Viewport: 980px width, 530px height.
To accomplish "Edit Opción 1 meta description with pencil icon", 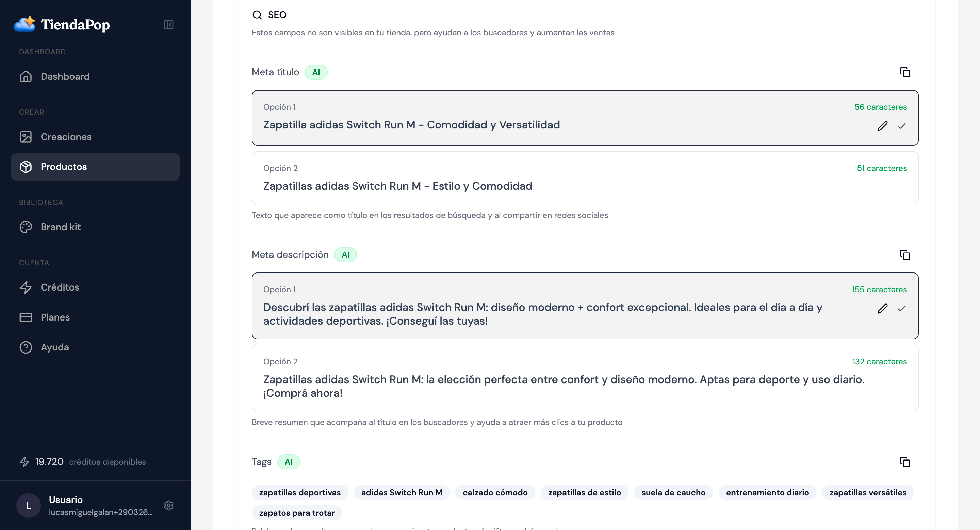I will [x=883, y=309].
